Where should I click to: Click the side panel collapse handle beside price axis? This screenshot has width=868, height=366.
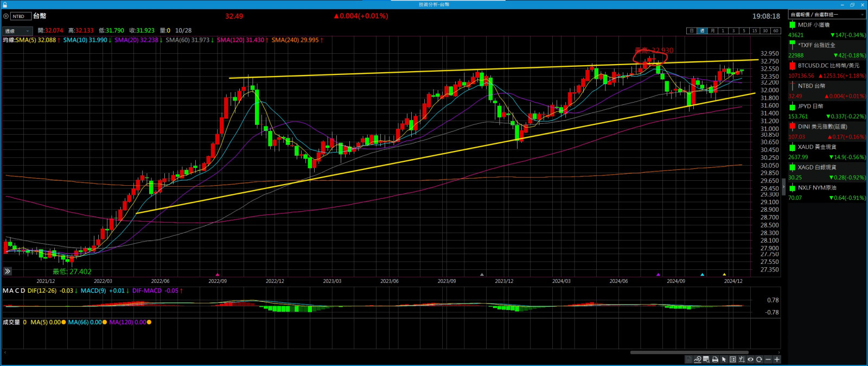(783, 187)
